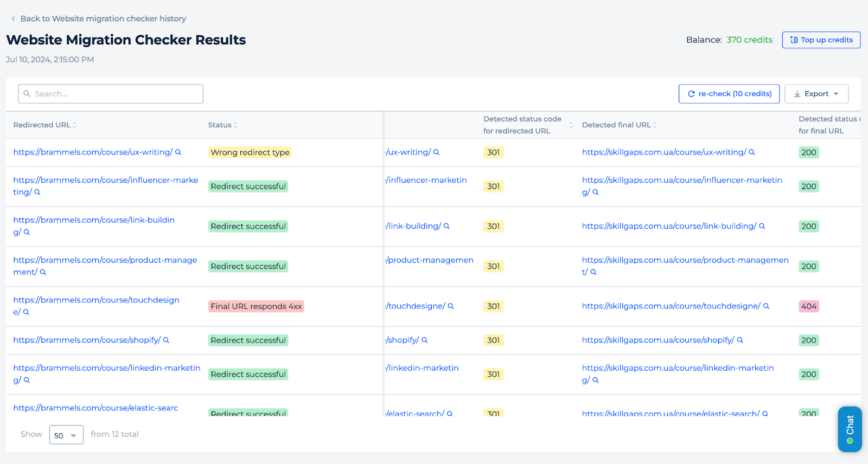Click magnifier beside middle-column /link-building/ path
This screenshot has height=464, width=868.
(446, 226)
